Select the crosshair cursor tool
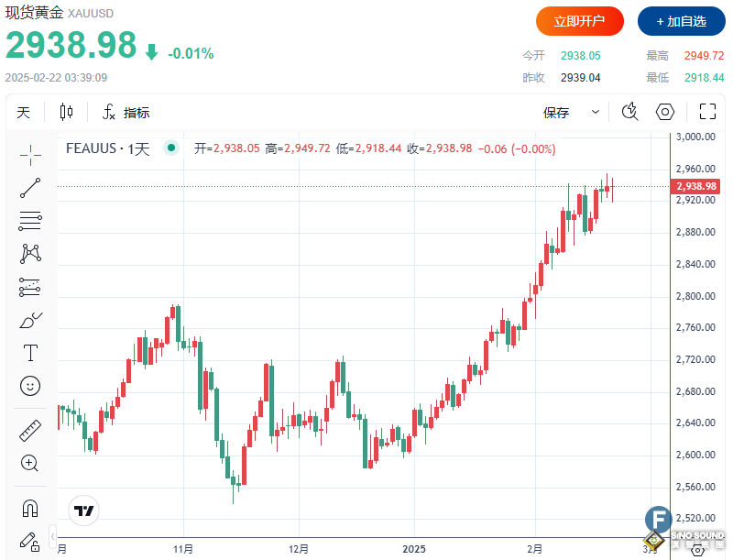The width and height of the screenshot is (733, 560). 30,154
